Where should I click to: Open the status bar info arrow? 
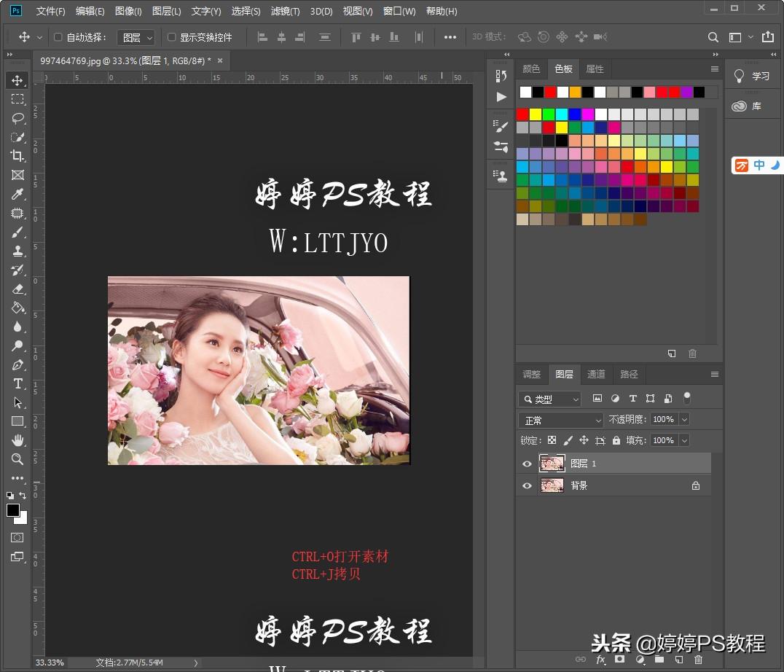(x=196, y=663)
